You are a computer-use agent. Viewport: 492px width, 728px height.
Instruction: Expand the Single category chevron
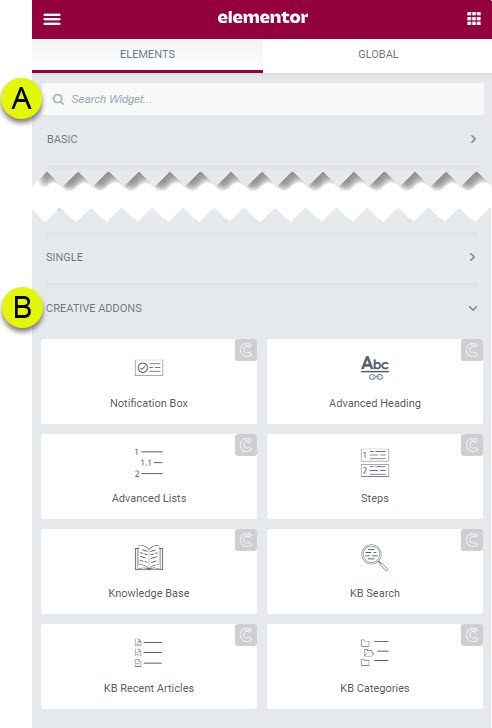click(472, 257)
